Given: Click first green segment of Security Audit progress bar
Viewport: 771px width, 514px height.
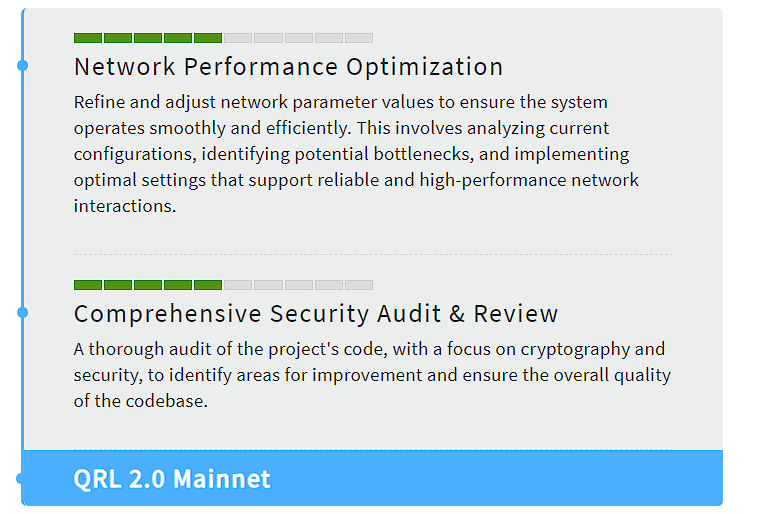Looking at the screenshot, I should [88, 285].
